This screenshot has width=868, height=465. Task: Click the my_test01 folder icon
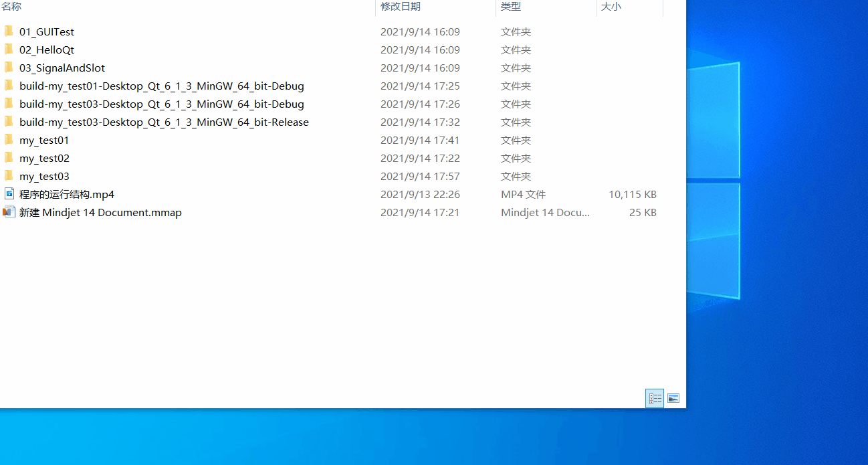pos(9,140)
